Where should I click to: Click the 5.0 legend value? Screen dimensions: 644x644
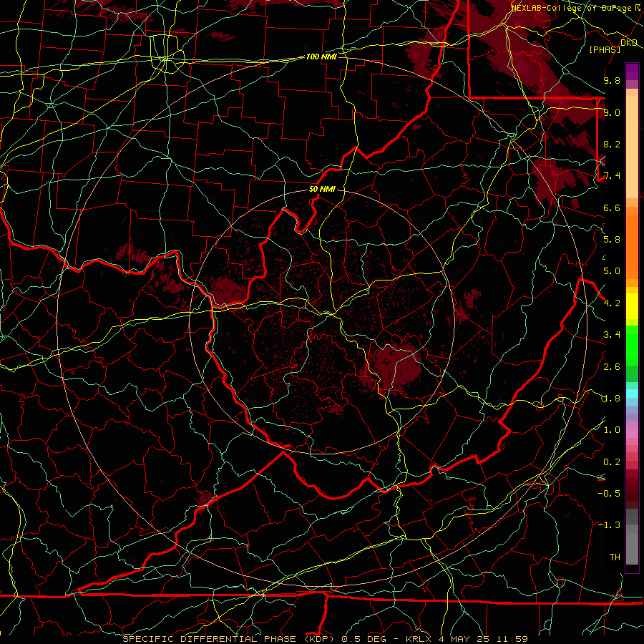(x=612, y=271)
